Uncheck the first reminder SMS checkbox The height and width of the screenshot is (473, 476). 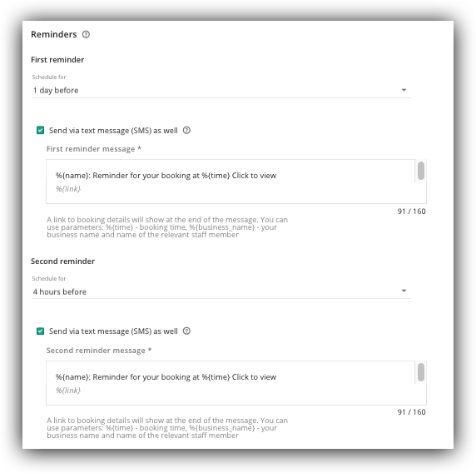[41, 131]
